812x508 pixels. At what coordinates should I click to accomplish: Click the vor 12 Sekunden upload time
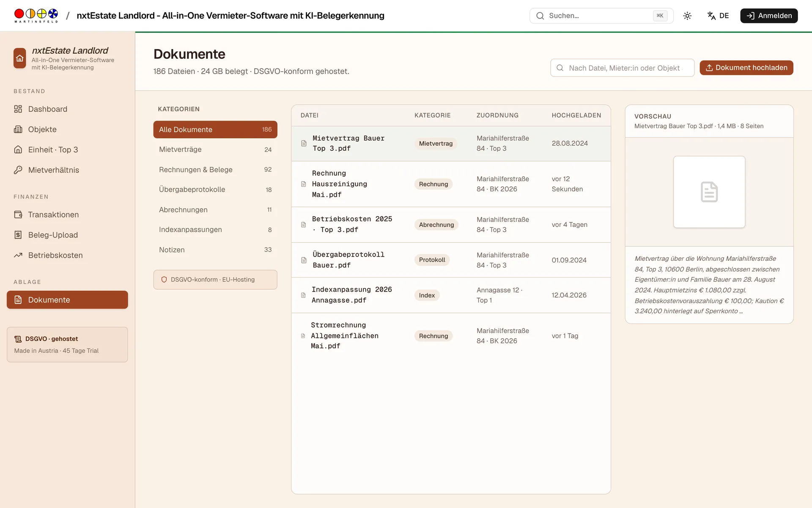567,184
